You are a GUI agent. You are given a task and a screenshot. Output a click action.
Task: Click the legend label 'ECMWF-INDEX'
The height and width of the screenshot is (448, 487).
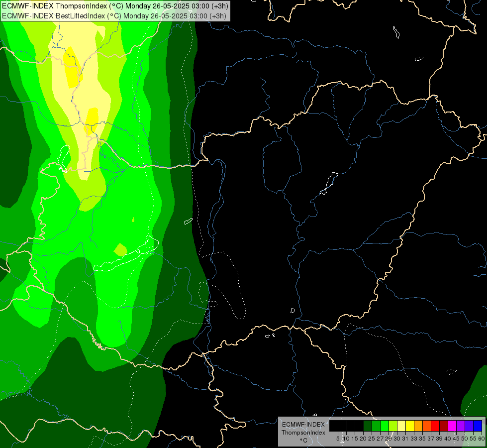point(303,425)
